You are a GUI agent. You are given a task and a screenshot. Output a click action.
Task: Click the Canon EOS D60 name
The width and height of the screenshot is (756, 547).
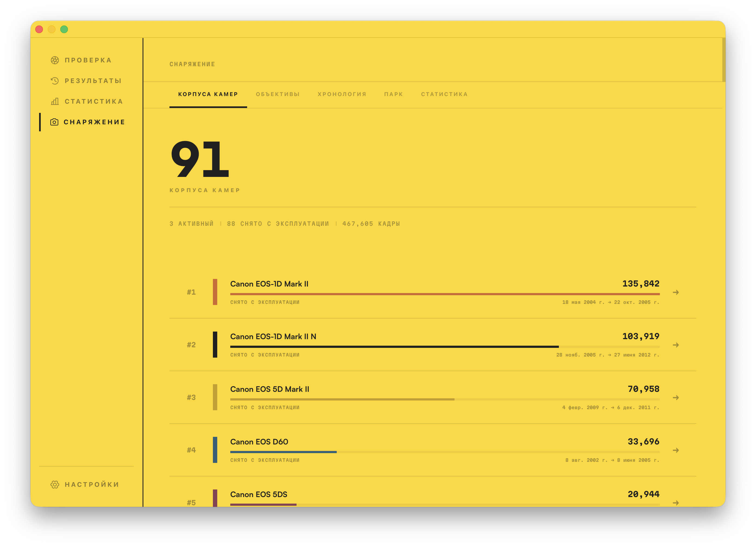[x=259, y=442]
